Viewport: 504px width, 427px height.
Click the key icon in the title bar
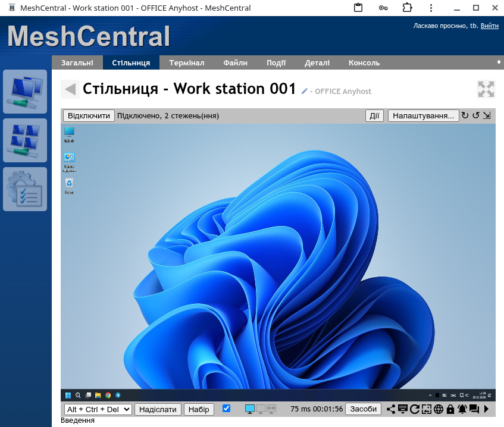click(x=383, y=8)
